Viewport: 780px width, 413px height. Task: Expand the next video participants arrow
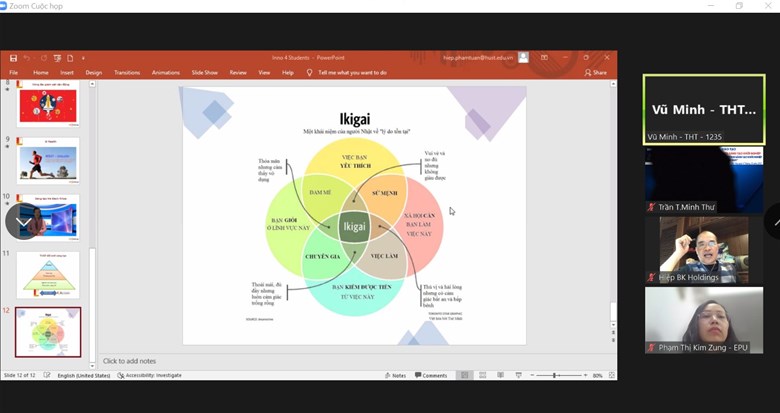pyautogui.click(x=772, y=221)
